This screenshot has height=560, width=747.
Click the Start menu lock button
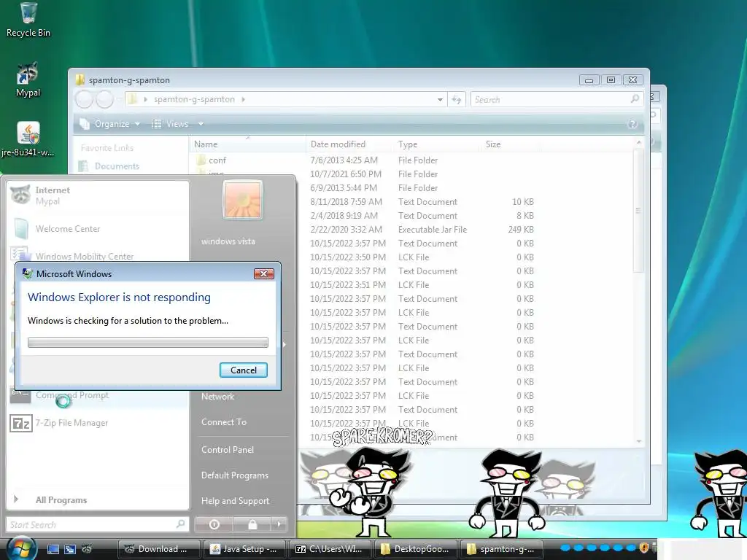click(x=252, y=524)
